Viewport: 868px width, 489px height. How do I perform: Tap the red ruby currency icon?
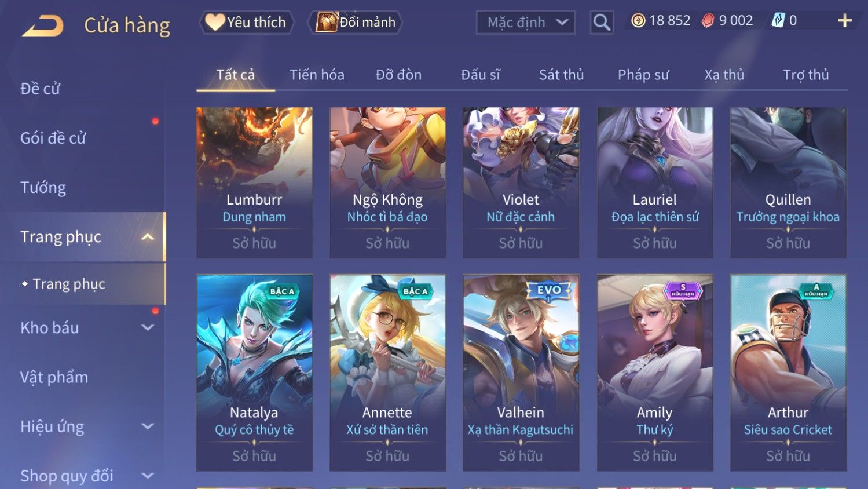(x=708, y=21)
